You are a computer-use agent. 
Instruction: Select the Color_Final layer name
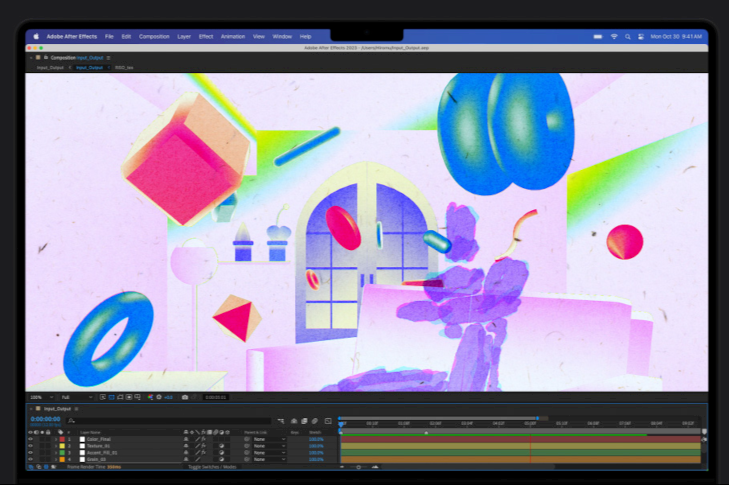click(x=99, y=439)
